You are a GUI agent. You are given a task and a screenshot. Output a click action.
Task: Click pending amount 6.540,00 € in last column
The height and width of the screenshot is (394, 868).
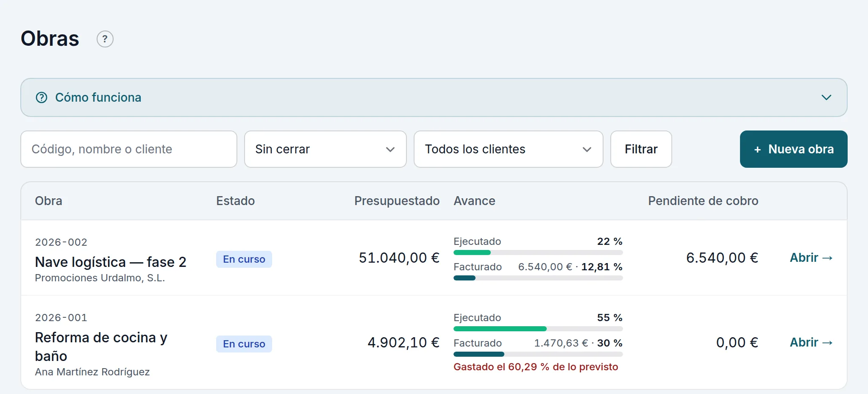tap(722, 258)
